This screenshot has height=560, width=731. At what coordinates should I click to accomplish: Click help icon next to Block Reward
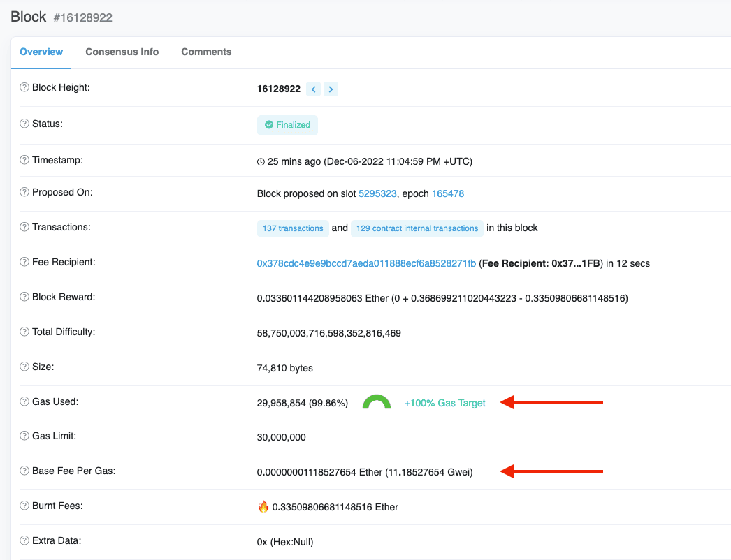tap(24, 297)
